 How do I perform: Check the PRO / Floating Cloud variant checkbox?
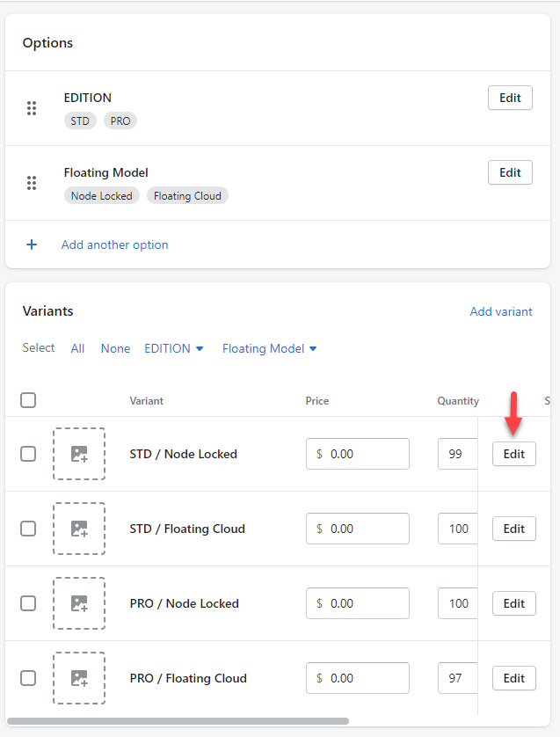point(28,678)
